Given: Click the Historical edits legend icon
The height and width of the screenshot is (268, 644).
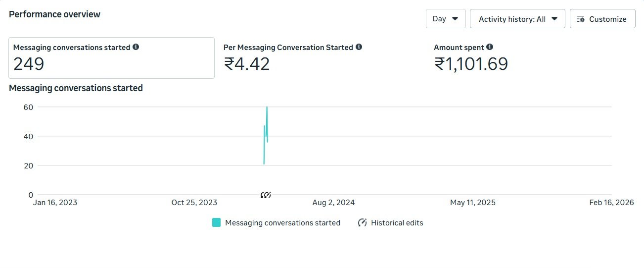Looking at the screenshot, I should [x=362, y=222].
